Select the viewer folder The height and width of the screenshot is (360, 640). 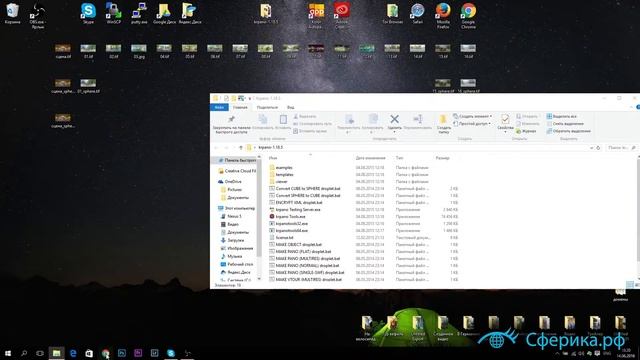click(x=278, y=181)
